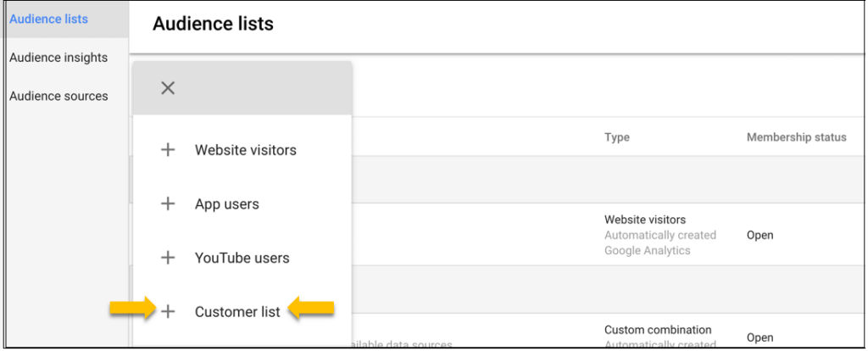Click the Website visitors type cell

click(645, 220)
